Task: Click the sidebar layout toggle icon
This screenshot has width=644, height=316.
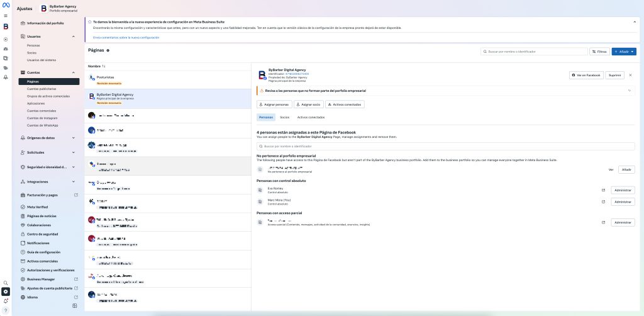Action: click(75, 306)
